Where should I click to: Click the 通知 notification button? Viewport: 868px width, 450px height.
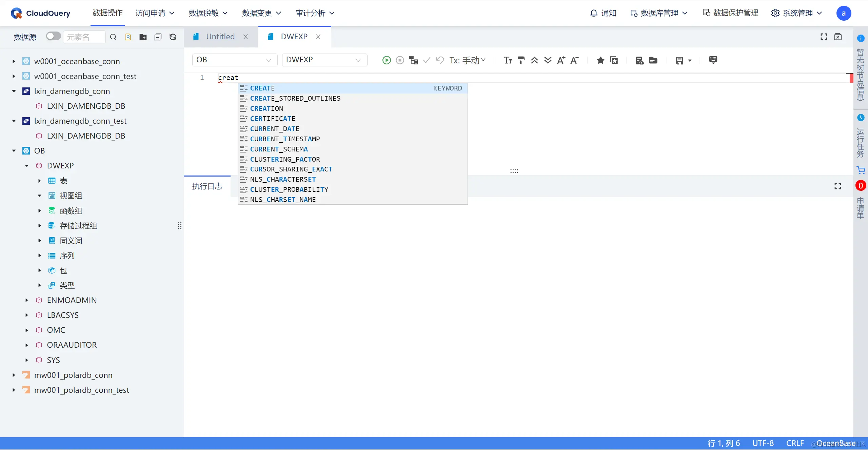[x=603, y=13]
